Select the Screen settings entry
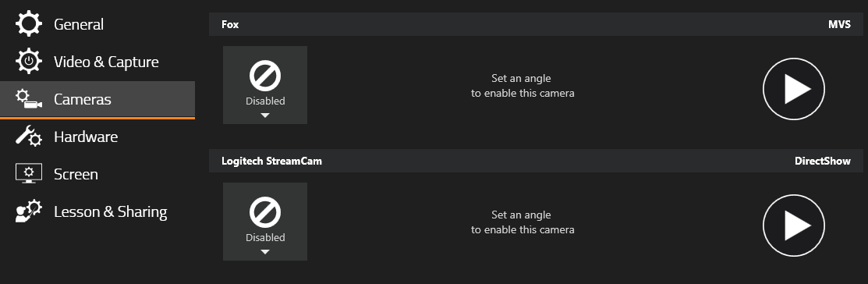 (97, 175)
